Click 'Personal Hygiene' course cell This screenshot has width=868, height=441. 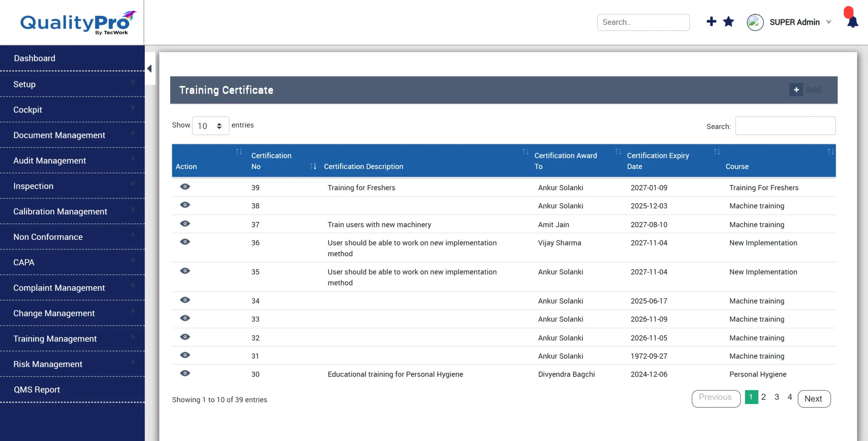[758, 374]
